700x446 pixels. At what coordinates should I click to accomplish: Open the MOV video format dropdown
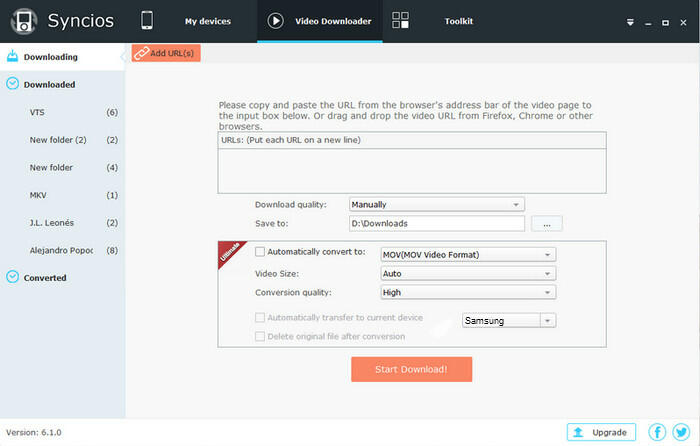click(468, 254)
